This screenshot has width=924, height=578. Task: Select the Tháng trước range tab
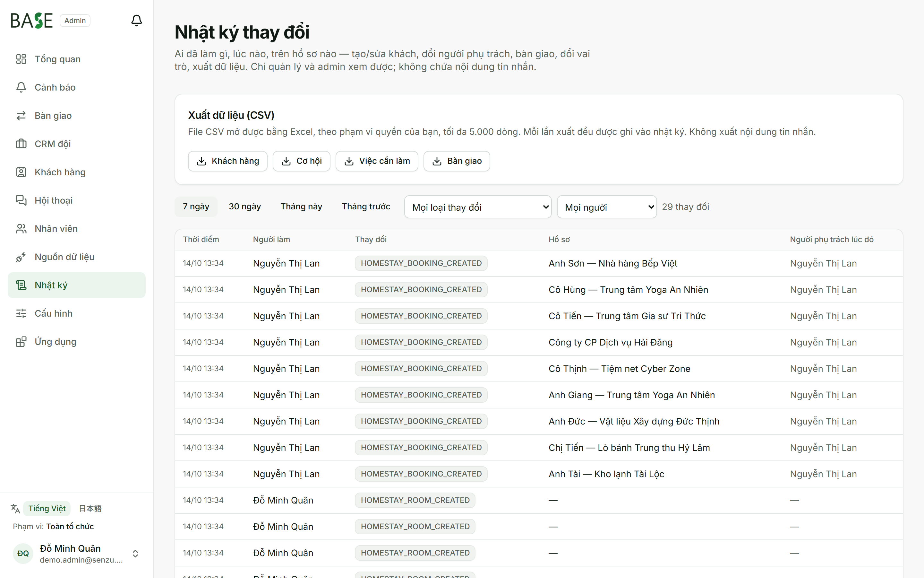(x=366, y=207)
